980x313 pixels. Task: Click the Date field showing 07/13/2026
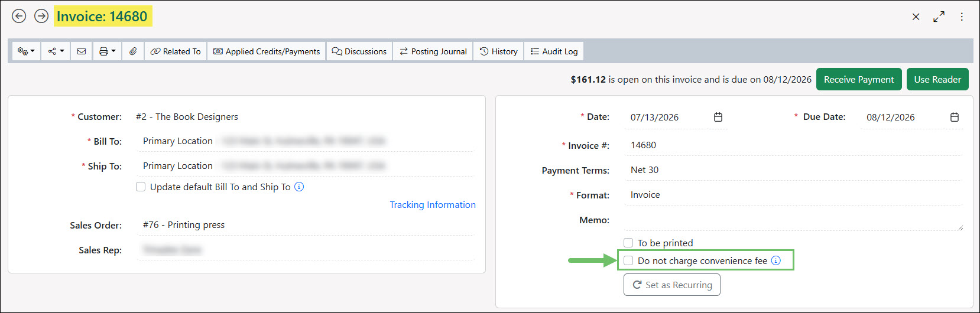pos(668,117)
